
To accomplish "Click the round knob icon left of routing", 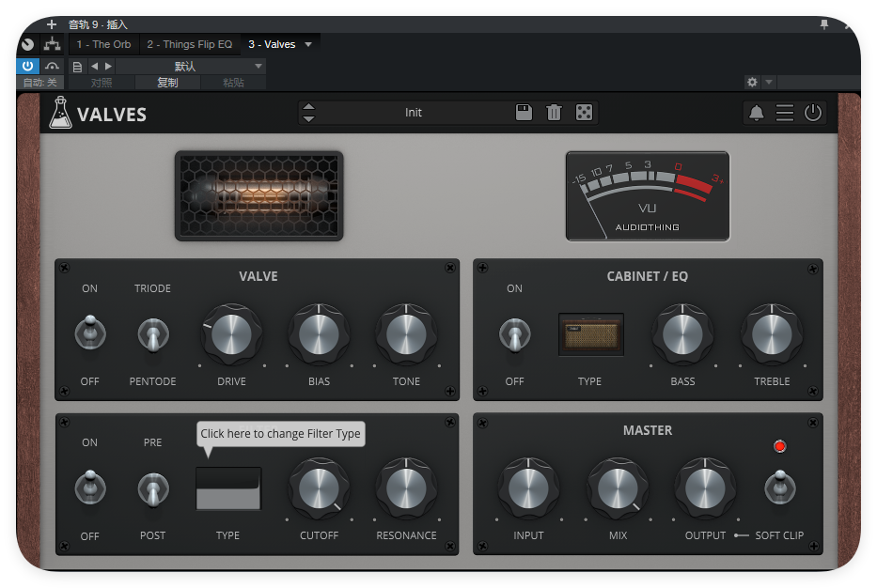I will coord(27,44).
